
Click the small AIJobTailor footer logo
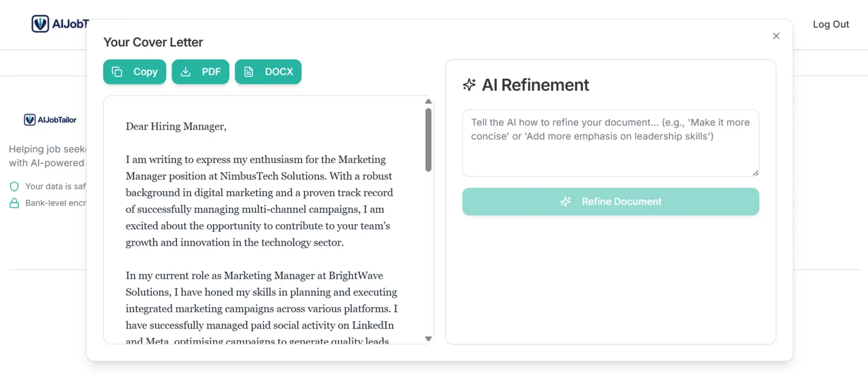[x=50, y=120]
